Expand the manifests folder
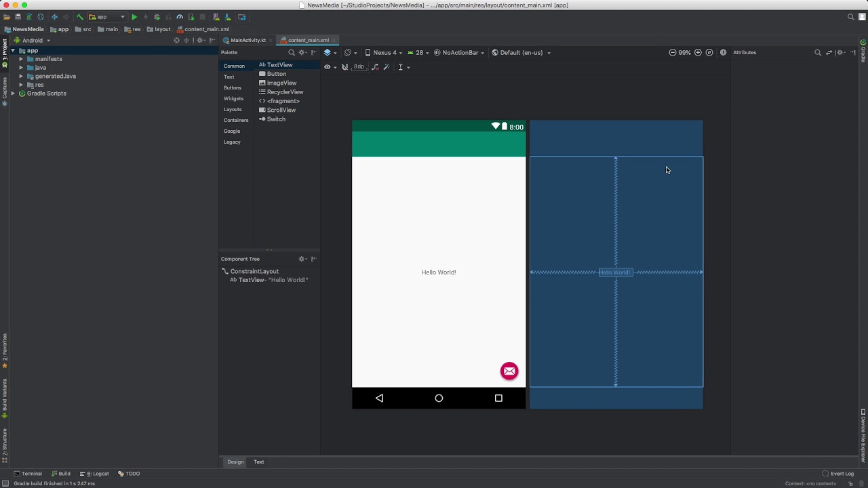The image size is (868, 488). coord(21,59)
